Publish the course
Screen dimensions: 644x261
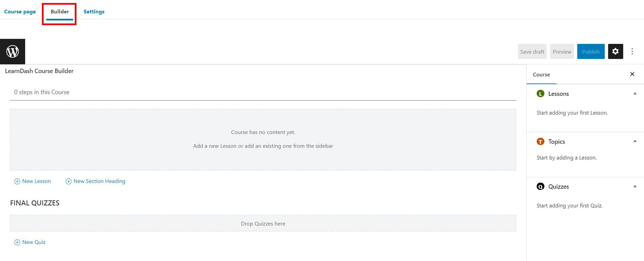coord(591,52)
